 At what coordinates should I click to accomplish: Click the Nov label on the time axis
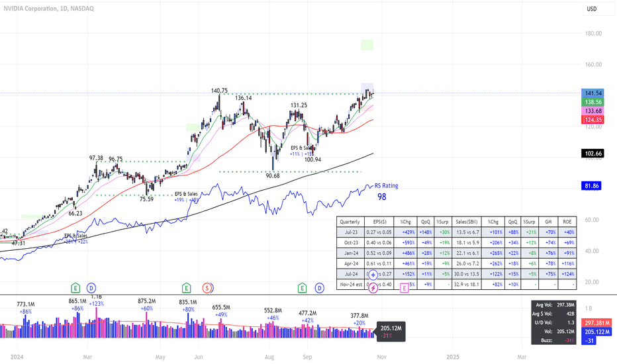point(382,357)
